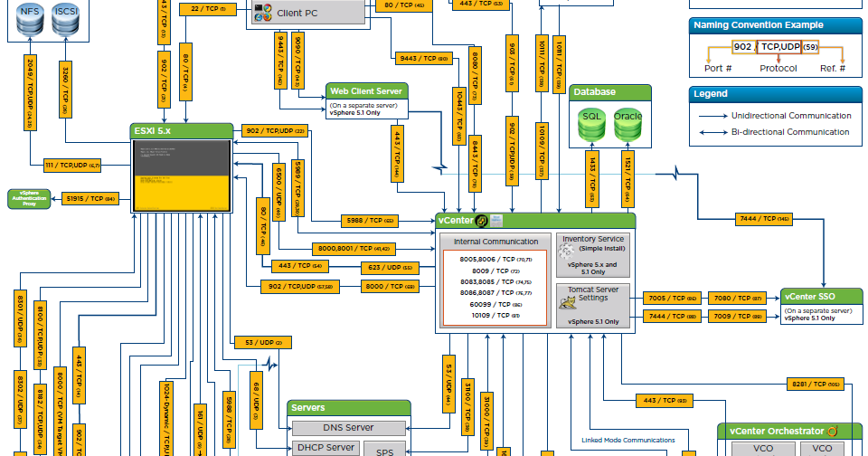Screen dimensions: 868x456
Task: Click the Unidirectional Communication arrow in Legend
Action: pyautogui.click(x=713, y=116)
